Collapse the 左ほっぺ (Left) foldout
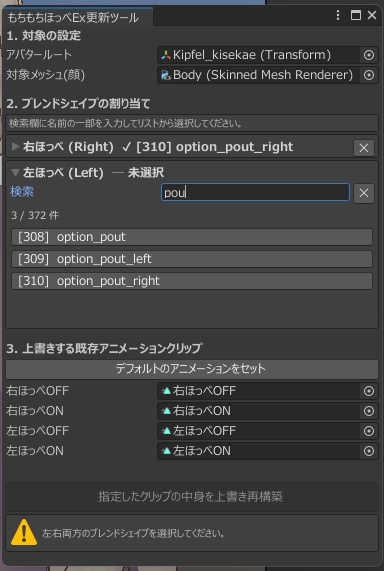The width and height of the screenshot is (384, 571). (16, 173)
